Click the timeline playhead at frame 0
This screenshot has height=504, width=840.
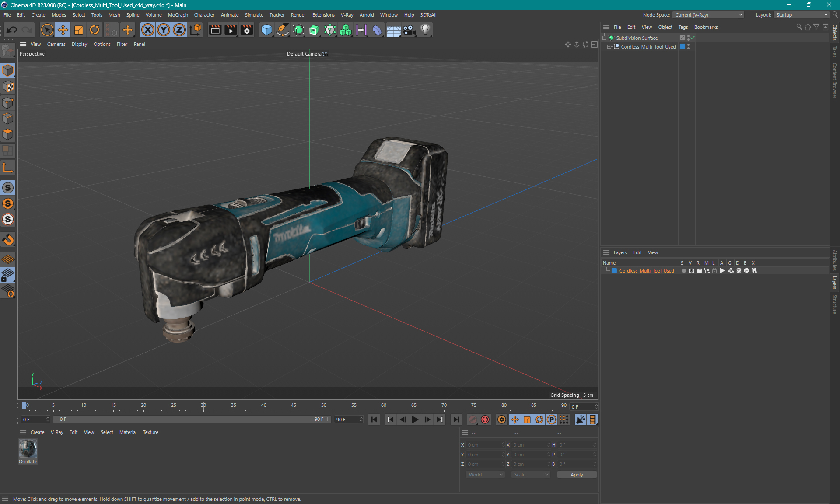24,406
